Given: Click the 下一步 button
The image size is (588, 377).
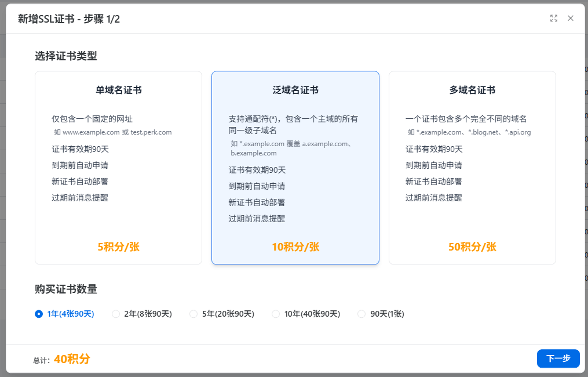Looking at the screenshot, I should click(x=558, y=358).
